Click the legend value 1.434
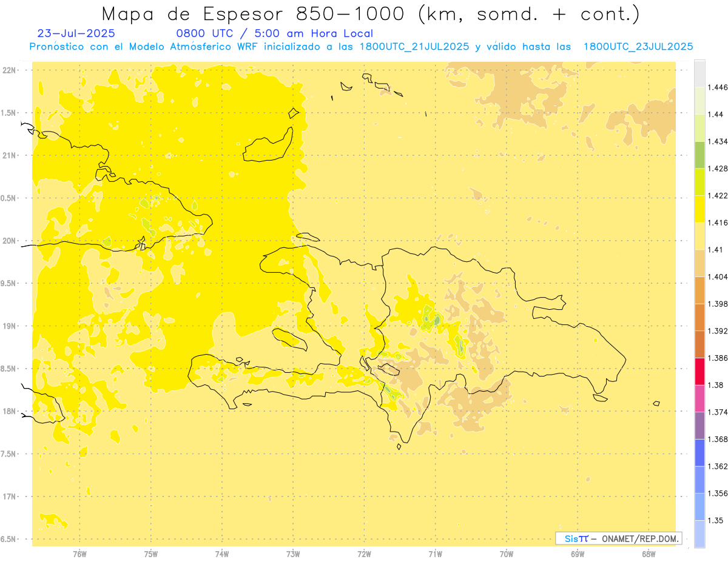Screen dimensions: 728x562 tap(718, 141)
